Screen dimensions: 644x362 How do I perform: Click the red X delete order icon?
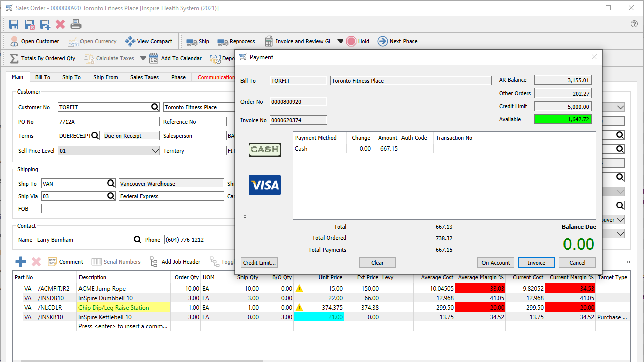pyautogui.click(x=60, y=24)
